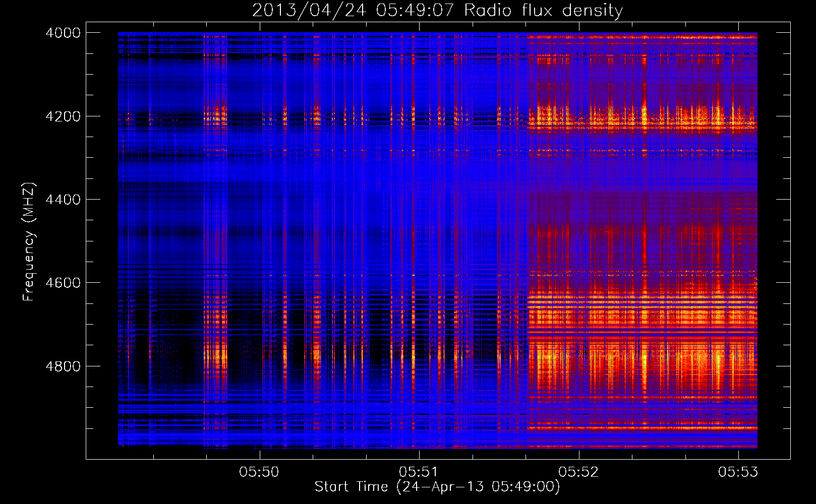Click the 05:50 time axis label
The height and width of the screenshot is (504, 816).
[259, 472]
